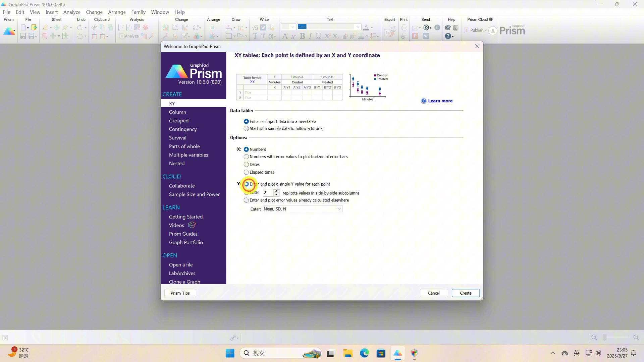Select 'Start with sample data to follow a tutorial'
The image size is (644, 362).
246,128
